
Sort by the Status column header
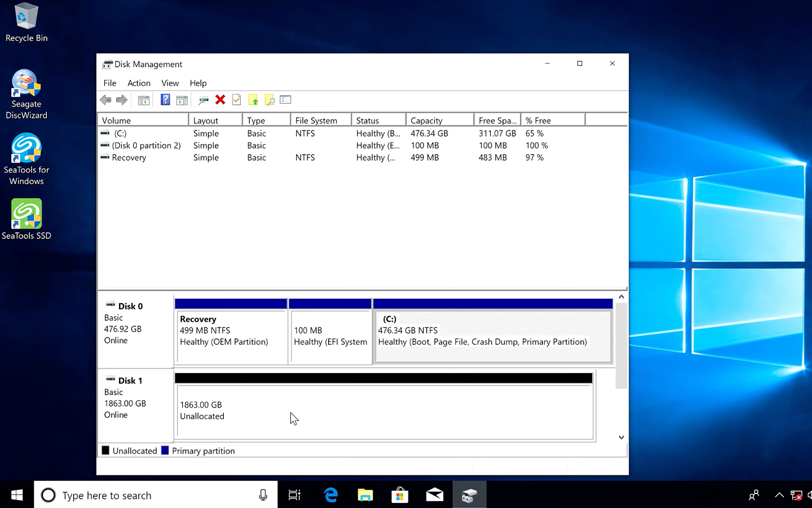pos(379,120)
